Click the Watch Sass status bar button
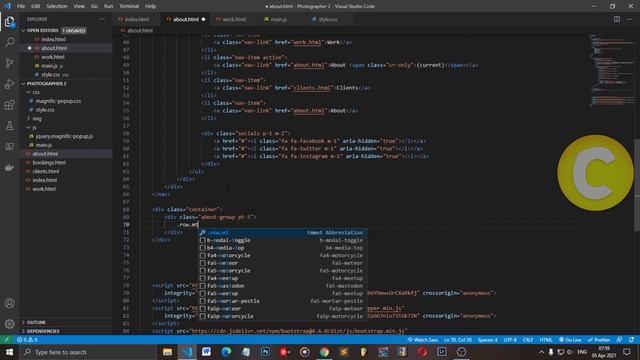The image size is (640, 360). pos(422,340)
